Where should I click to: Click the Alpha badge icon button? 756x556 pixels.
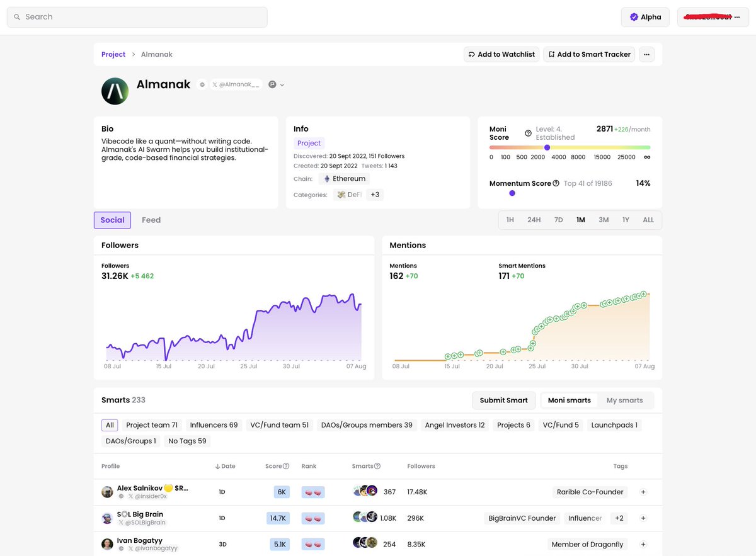click(x=645, y=17)
